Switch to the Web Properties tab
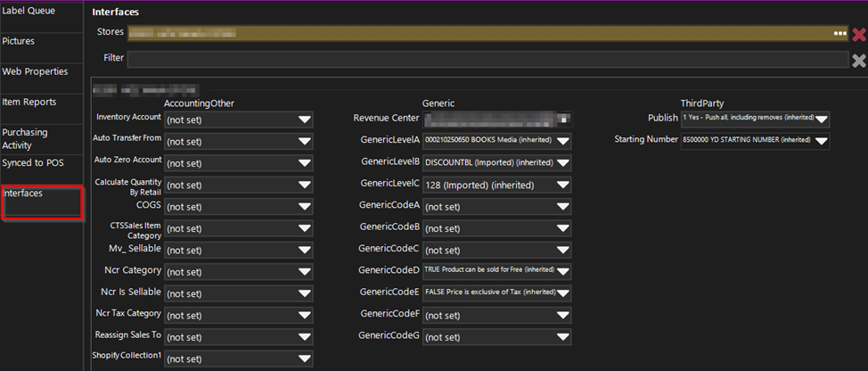Image resolution: width=868 pixels, height=371 pixels. pyautogui.click(x=42, y=78)
